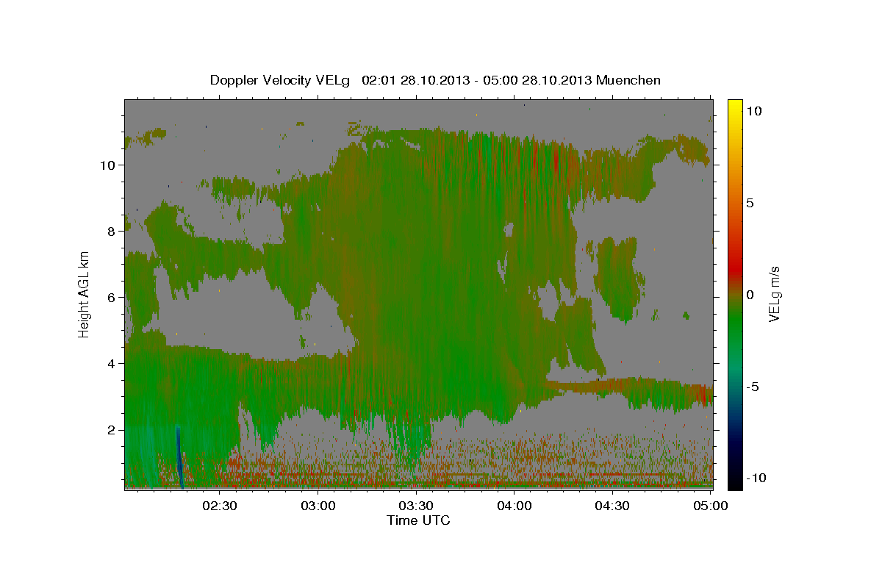
Task: Click the '05:00' time tick label
Action: pos(710,506)
